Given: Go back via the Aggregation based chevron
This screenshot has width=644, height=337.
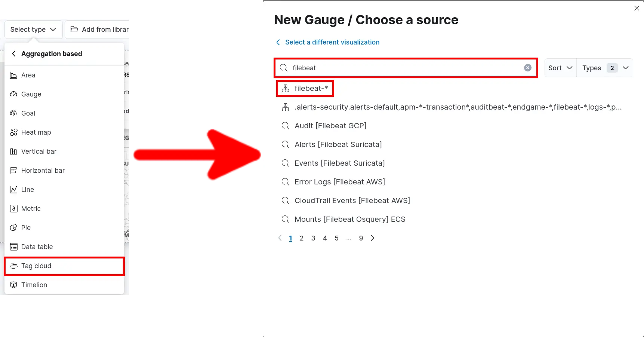Looking at the screenshot, I should coord(14,53).
